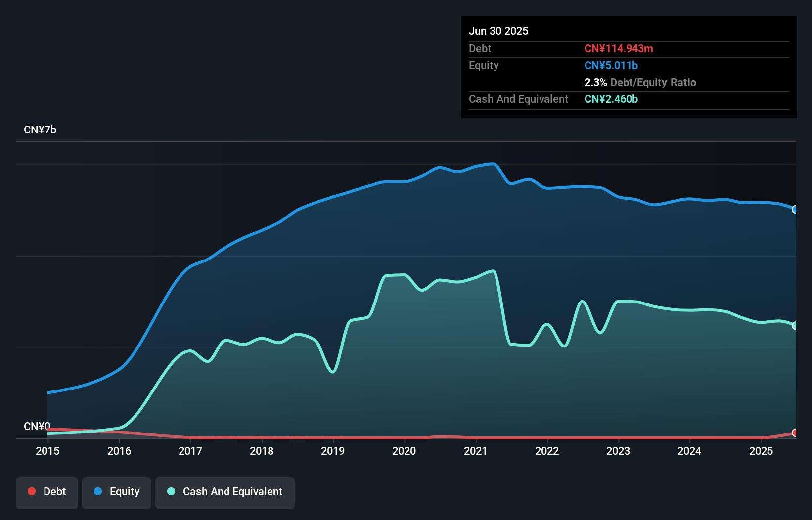This screenshot has height=520, width=812.
Task: Click the Jun 30 2025 tooltip date header
Action: (x=498, y=31)
